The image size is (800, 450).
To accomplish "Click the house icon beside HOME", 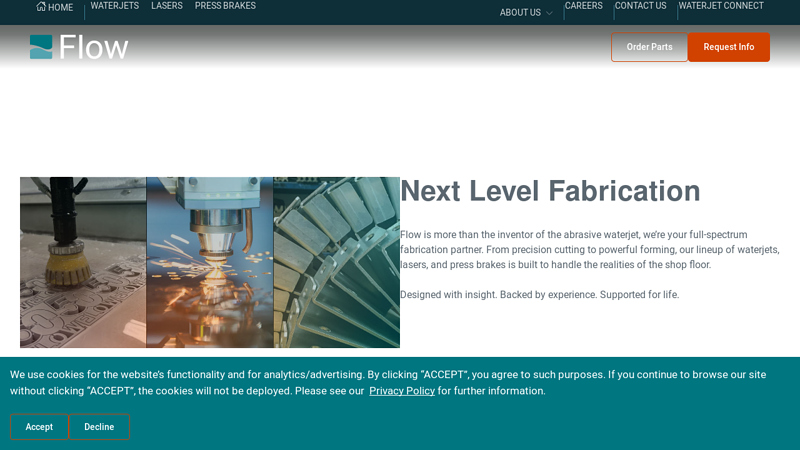I will click(41, 6).
